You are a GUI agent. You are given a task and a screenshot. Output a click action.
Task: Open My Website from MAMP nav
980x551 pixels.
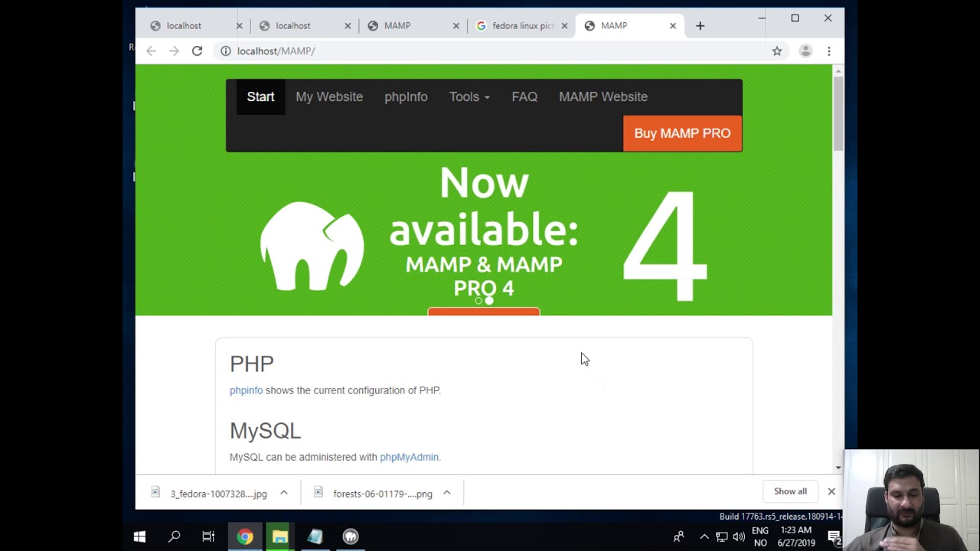(329, 96)
